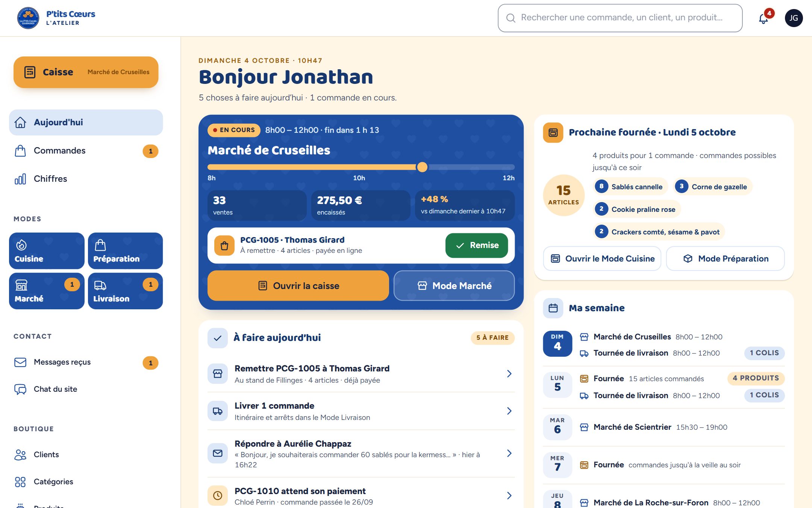Open Livraison mode tile

pos(125,291)
